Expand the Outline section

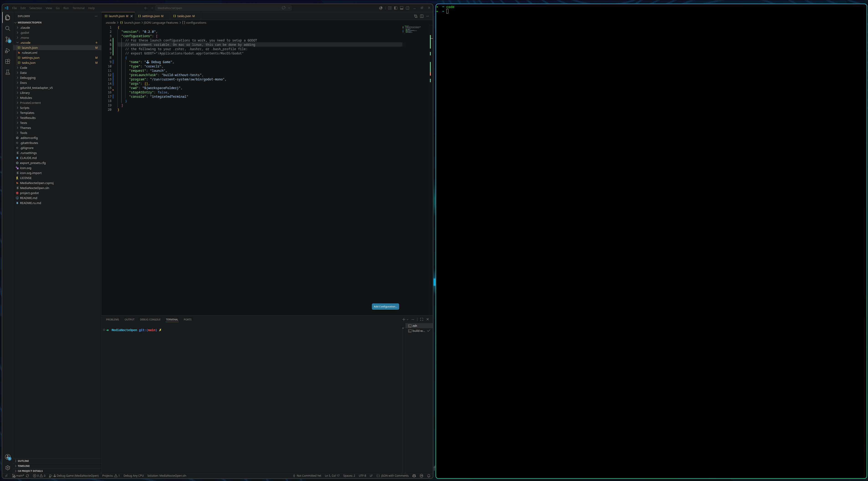tap(57, 461)
